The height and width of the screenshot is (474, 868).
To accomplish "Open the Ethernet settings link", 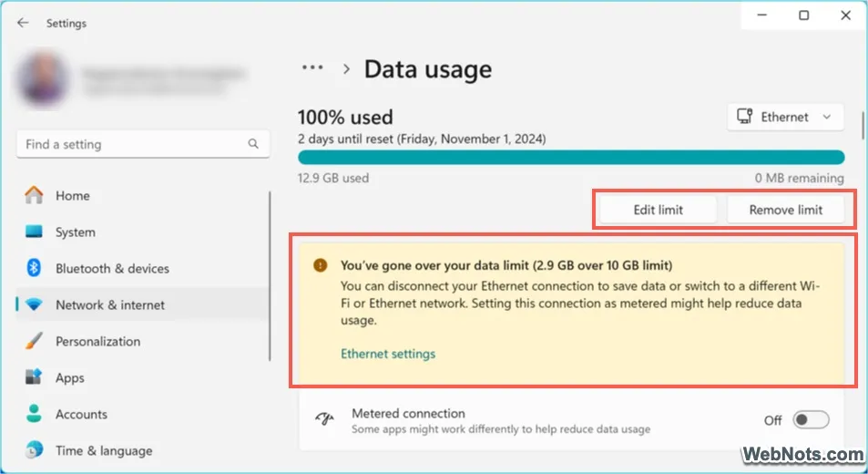I will pos(388,354).
